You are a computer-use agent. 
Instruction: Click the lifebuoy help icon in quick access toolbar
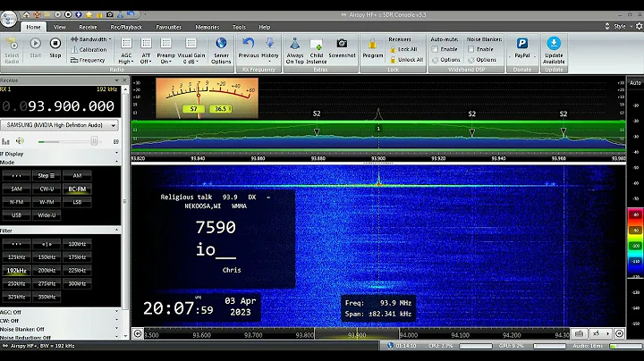click(37, 14)
